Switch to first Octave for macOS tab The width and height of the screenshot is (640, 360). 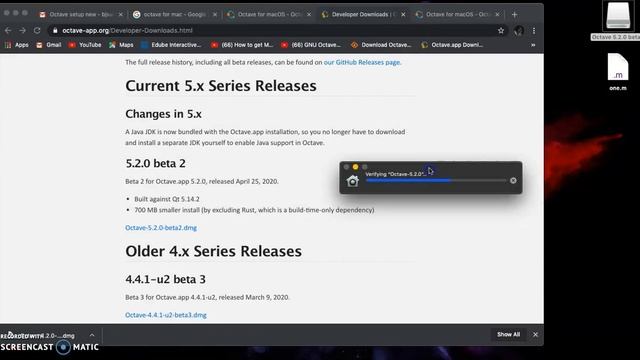pos(269,14)
